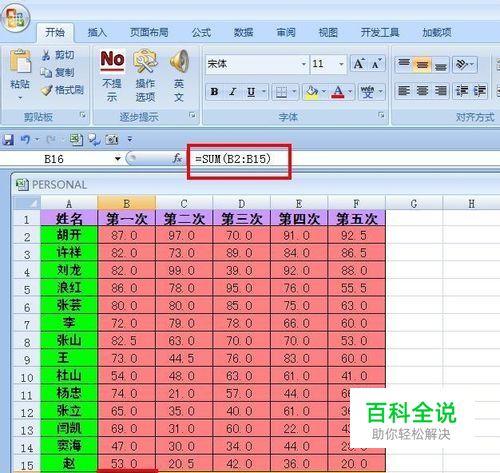Switch to the 视图 (View) tab

(328, 32)
